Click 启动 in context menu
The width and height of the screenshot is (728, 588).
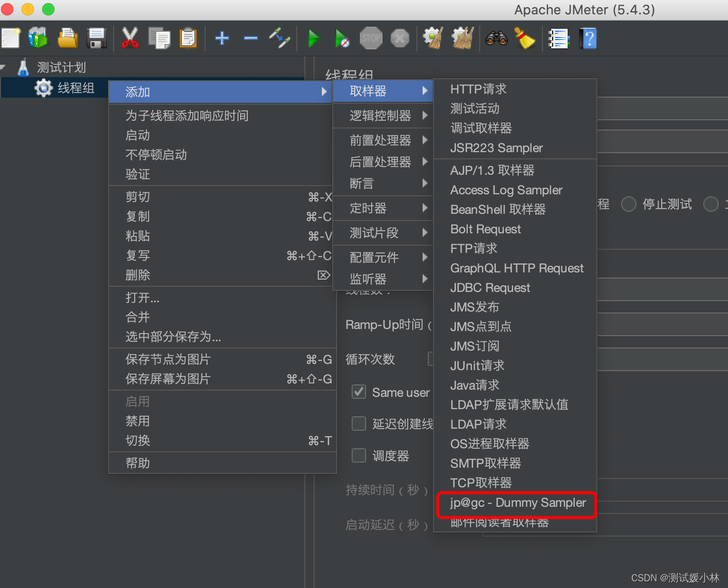pyautogui.click(x=223, y=135)
